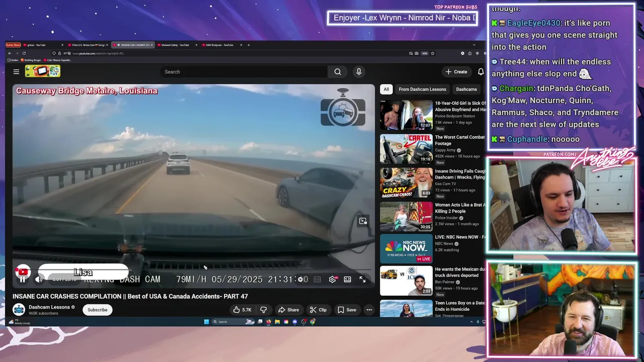Close the EWU Bodycam tab
Screen dimensions: 644x362
[x=241, y=45]
